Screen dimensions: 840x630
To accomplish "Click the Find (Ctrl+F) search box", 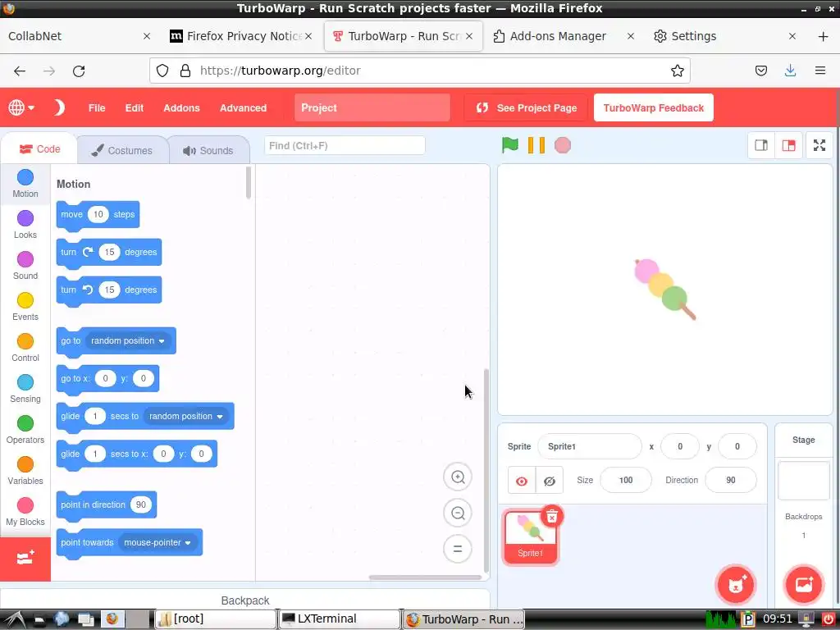I will point(345,146).
